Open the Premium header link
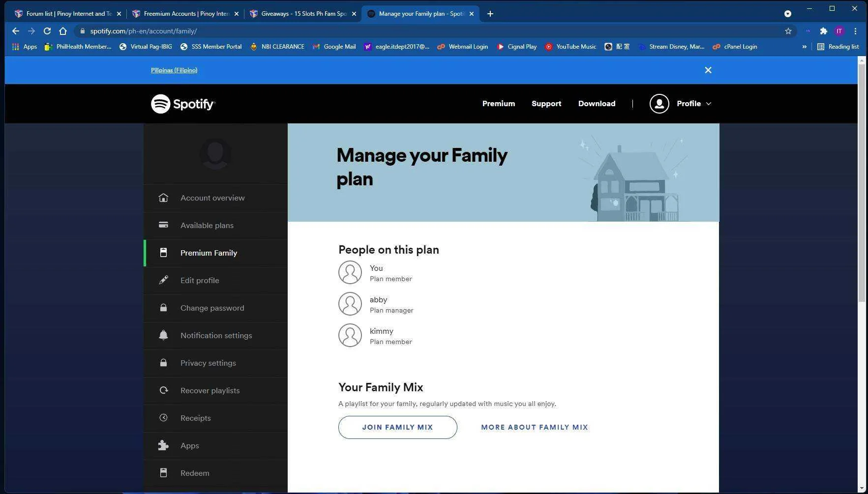The width and height of the screenshot is (868, 494). tap(498, 104)
